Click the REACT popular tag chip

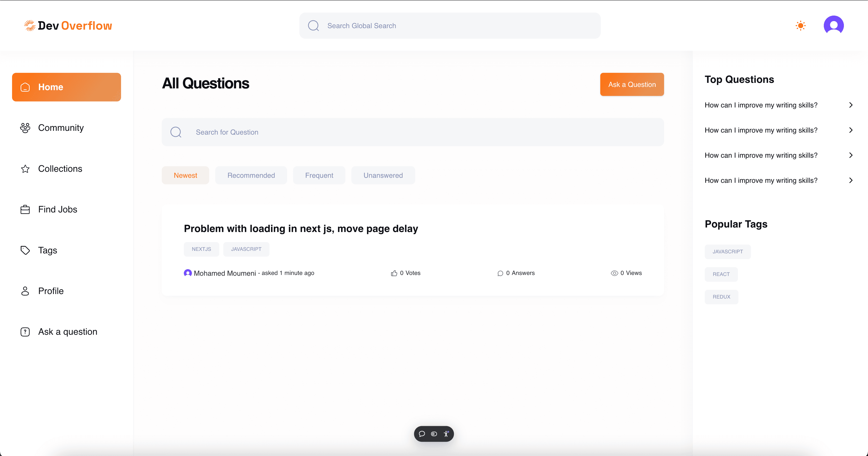pyautogui.click(x=721, y=274)
